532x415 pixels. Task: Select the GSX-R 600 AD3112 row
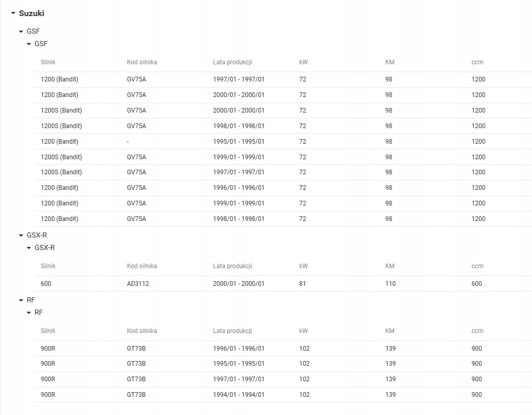[x=283, y=284]
